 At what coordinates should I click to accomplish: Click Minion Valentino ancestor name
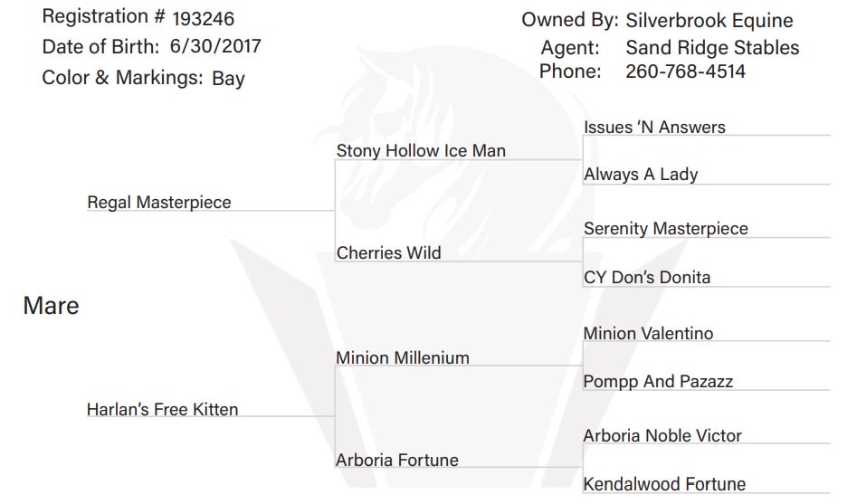[x=648, y=333]
